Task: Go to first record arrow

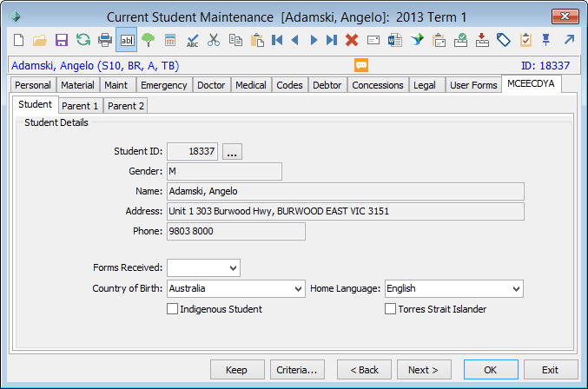Action: 277,40
